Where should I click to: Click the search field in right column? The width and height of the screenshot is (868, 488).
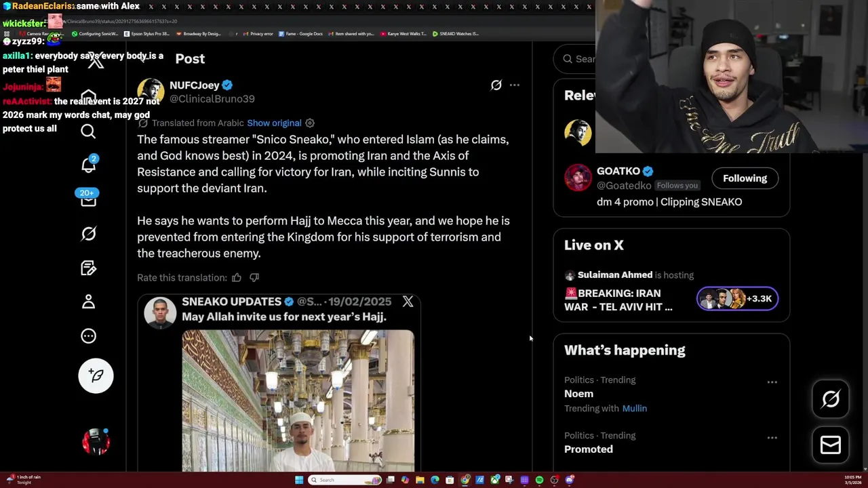click(576, 59)
